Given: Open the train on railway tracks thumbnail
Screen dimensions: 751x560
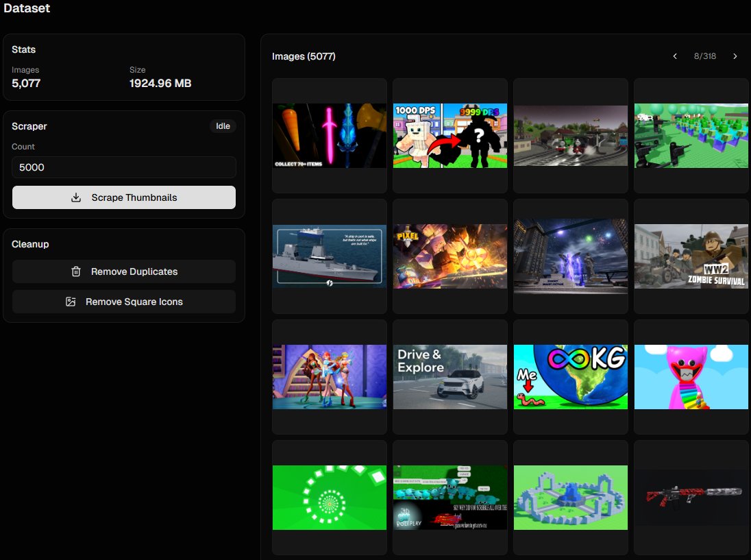Looking at the screenshot, I should click(x=571, y=136).
